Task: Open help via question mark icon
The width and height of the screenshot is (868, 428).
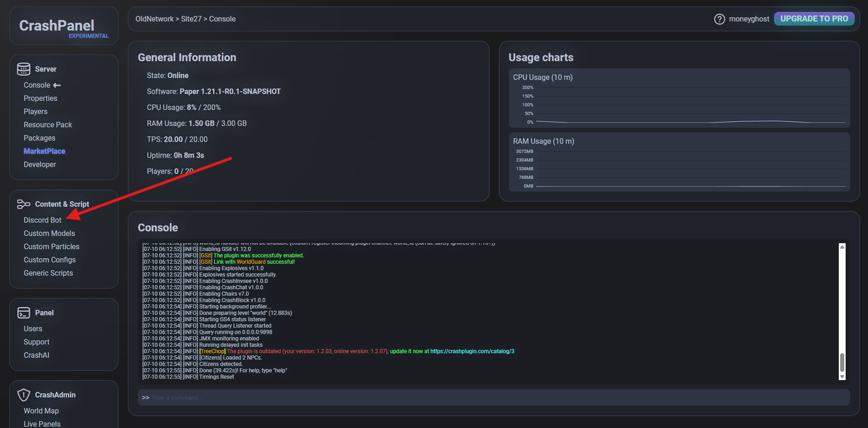Action: [x=719, y=19]
